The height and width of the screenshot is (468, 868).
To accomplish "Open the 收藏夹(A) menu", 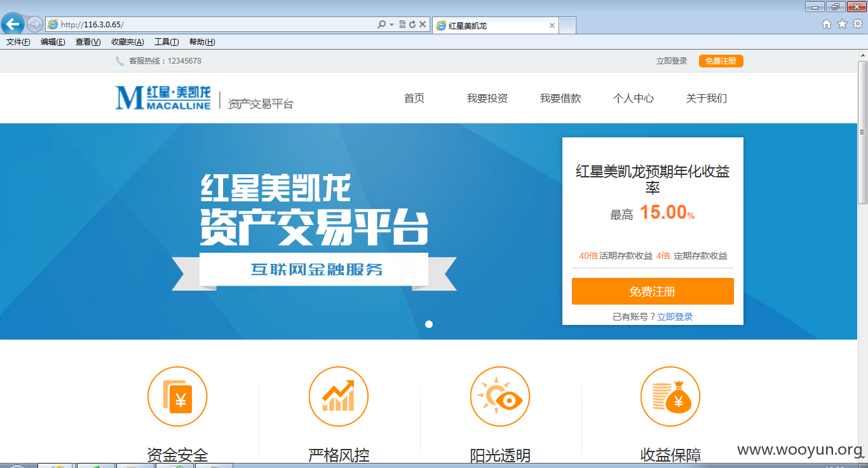I will click(127, 42).
